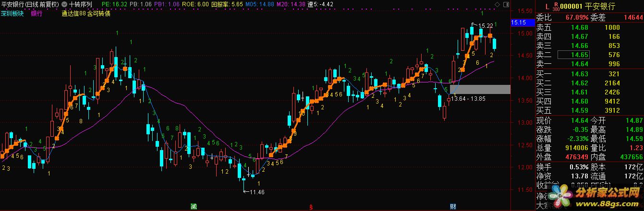644x211 pixels.
Task: Click the 通达信88 含可转债 label
Action: click(86, 13)
